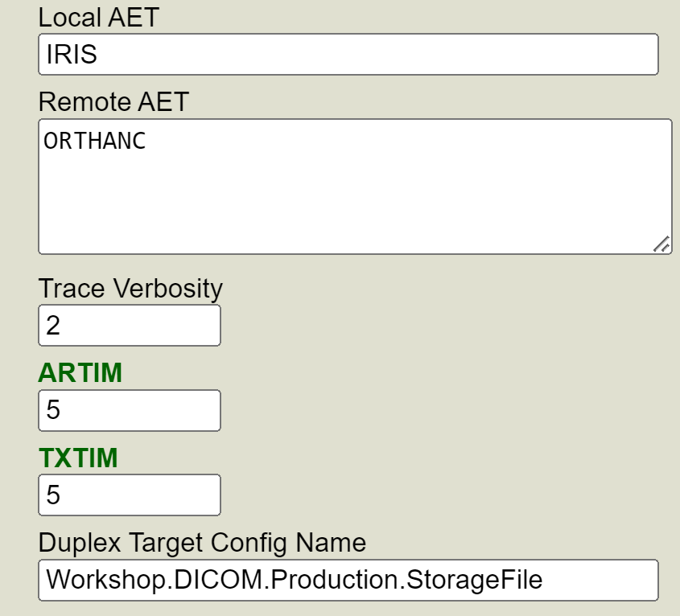This screenshot has height=616, width=680.
Task: Click the Duplex Target Config Name field
Action: coord(348,580)
